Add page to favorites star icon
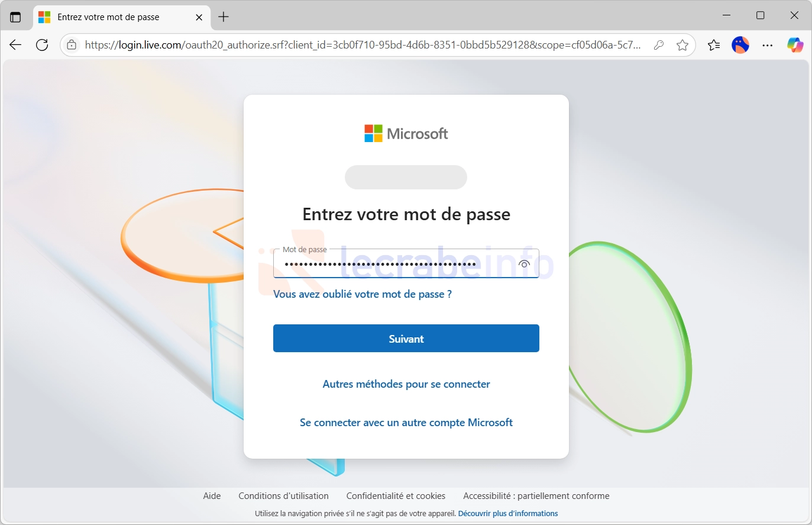812x525 pixels. tap(682, 45)
